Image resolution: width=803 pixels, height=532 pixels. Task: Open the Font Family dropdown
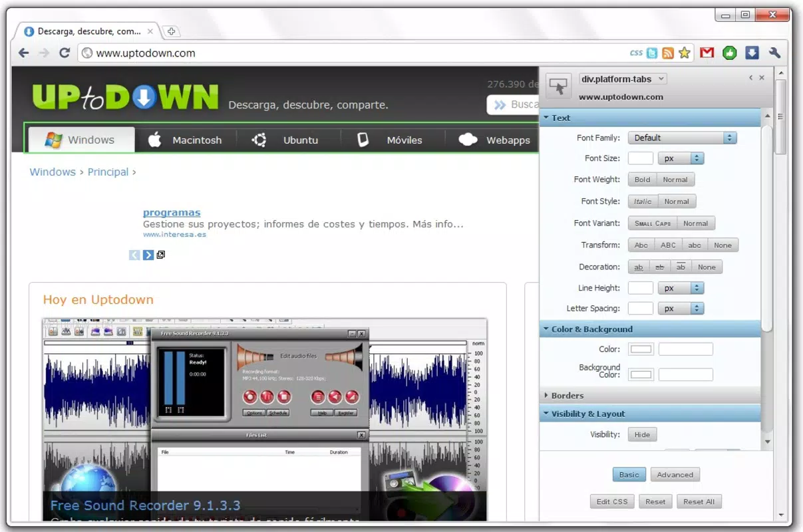click(683, 138)
